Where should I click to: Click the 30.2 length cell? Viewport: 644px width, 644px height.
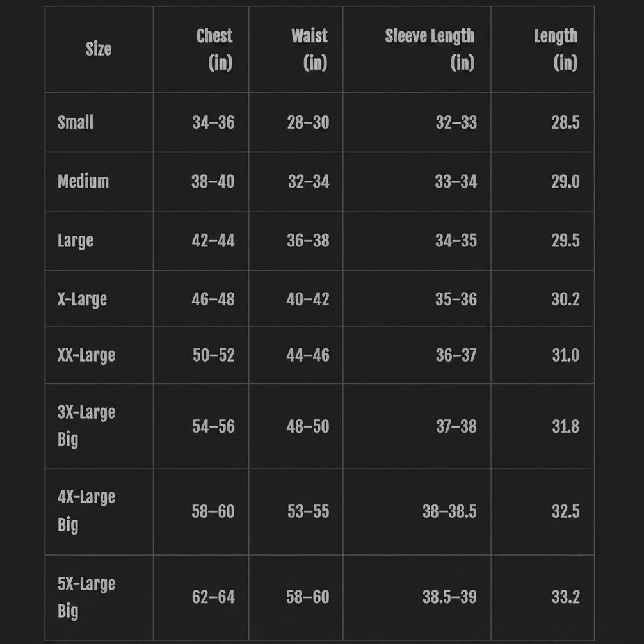coord(565,300)
